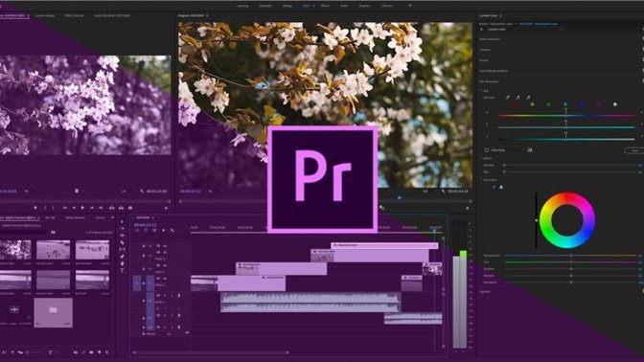The height and width of the screenshot is (362, 644).
Task: Click the invert mask icon beside Color/Gray
Action: 530,150
